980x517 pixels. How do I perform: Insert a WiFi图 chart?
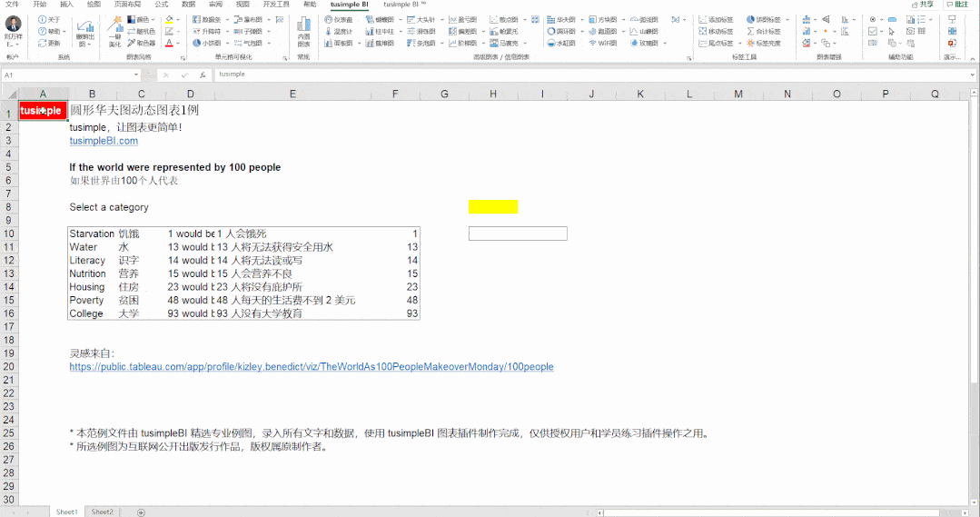(603, 43)
